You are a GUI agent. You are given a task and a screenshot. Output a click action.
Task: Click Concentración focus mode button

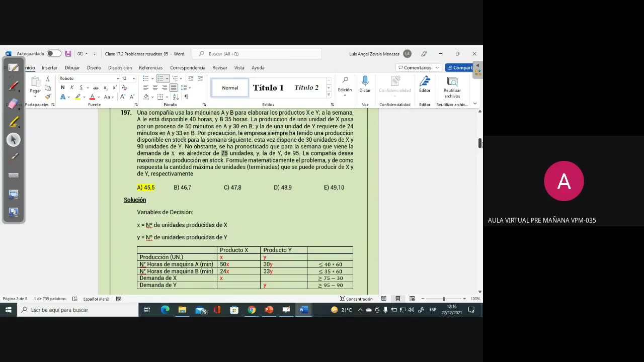pos(356,299)
